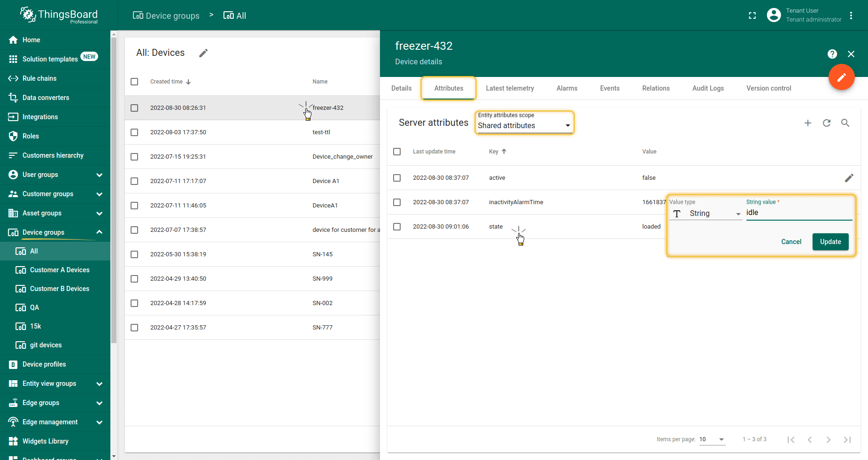868x460 pixels.
Task: Click the orange edit device floating button
Action: (841, 77)
